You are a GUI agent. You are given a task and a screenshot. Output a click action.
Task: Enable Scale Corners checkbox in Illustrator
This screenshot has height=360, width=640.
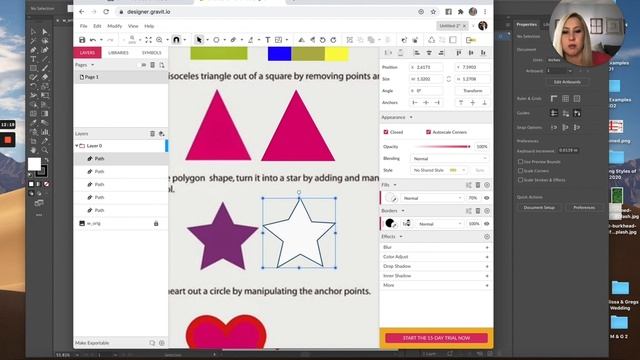520,171
